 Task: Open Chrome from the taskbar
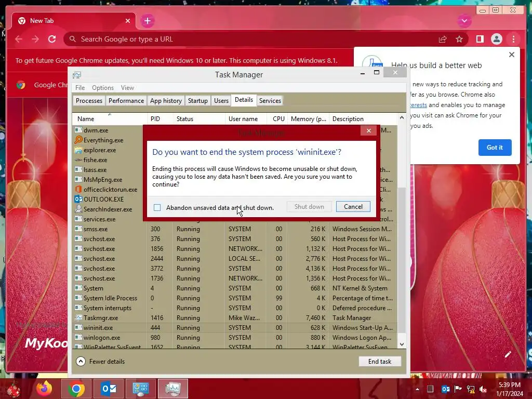76,389
